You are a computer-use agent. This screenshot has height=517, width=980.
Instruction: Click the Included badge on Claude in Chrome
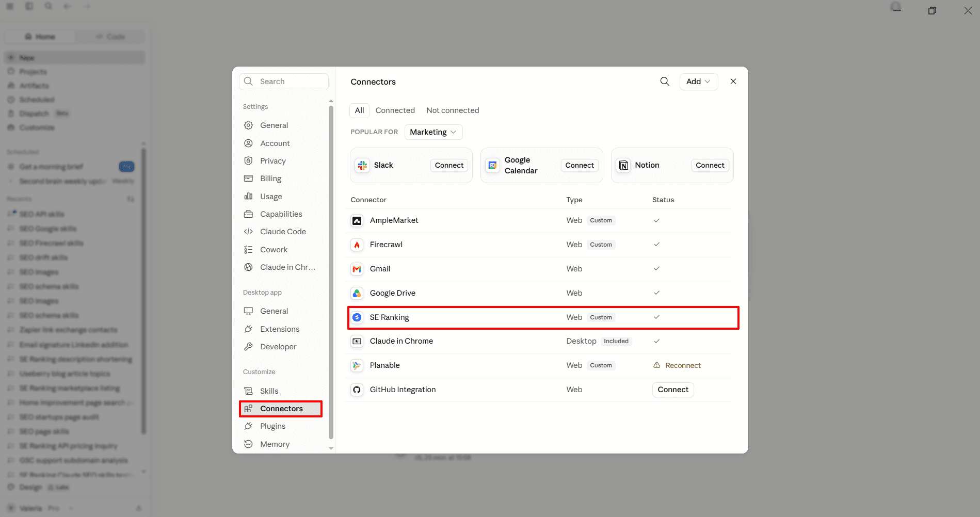point(616,341)
